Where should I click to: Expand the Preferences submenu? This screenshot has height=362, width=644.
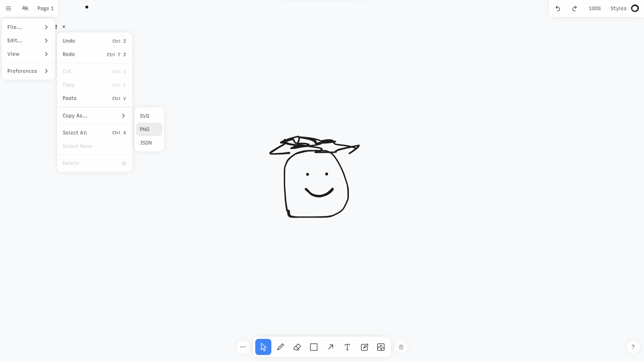point(28,71)
